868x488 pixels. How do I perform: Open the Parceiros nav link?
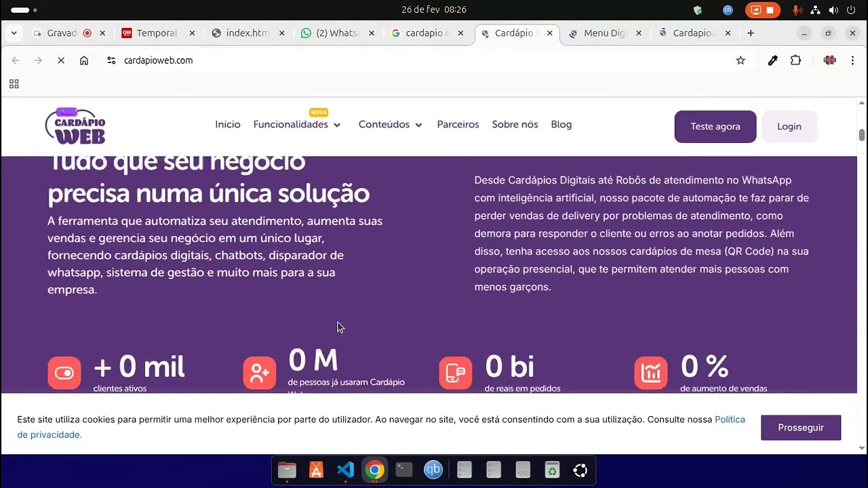458,125
